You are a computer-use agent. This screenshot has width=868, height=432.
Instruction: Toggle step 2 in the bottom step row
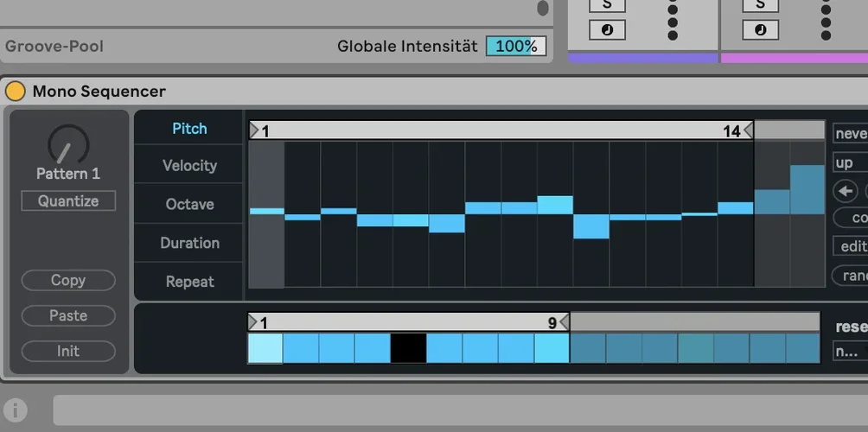pos(301,348)
